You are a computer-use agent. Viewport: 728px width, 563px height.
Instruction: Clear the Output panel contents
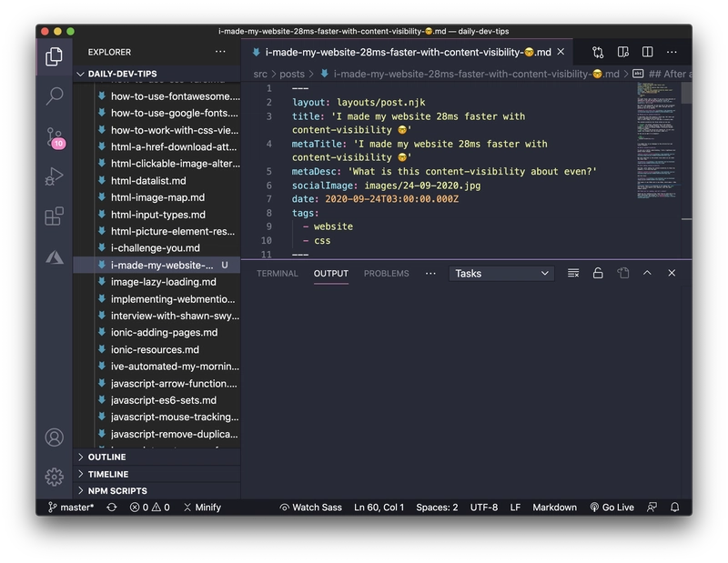point(574,273)
